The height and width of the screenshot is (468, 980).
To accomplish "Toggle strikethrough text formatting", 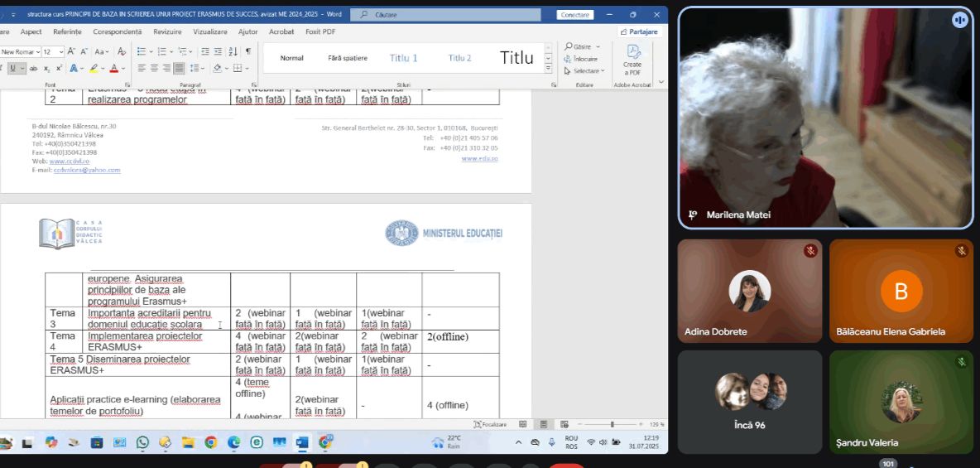I will [33, 69].
